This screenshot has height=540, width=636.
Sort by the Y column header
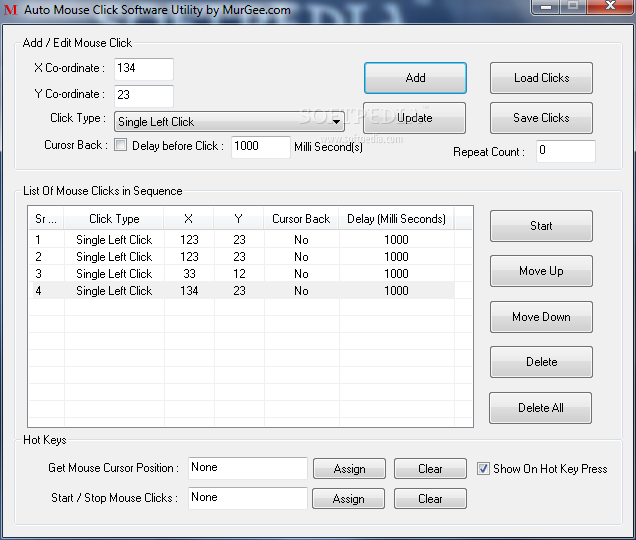(x=238, y=219)
